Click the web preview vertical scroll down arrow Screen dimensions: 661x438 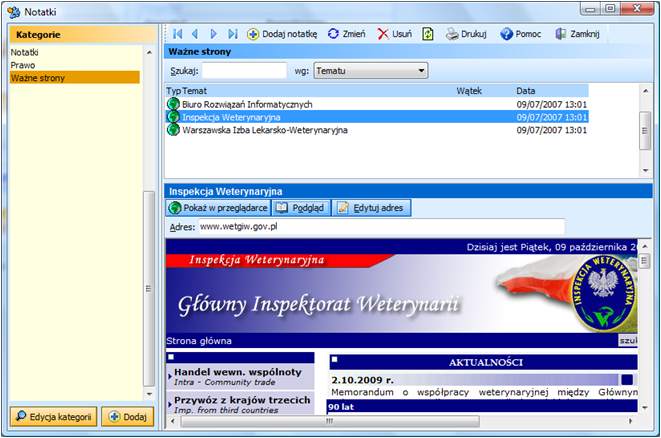tap(645, 408)
